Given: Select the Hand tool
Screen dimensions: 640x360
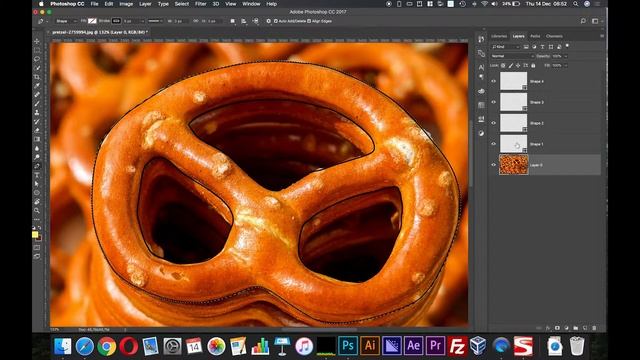Looking at the screenshot, I should (x=37, y=202).
